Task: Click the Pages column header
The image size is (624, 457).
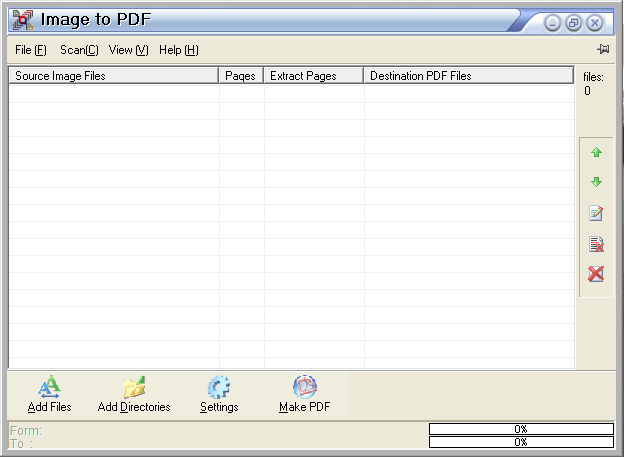Action: [x=241, y=76]
